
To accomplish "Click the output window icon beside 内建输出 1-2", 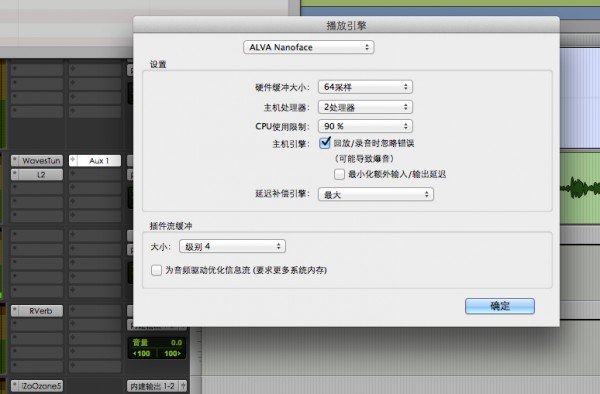I will pyautogui.click(x=183, y=386).
